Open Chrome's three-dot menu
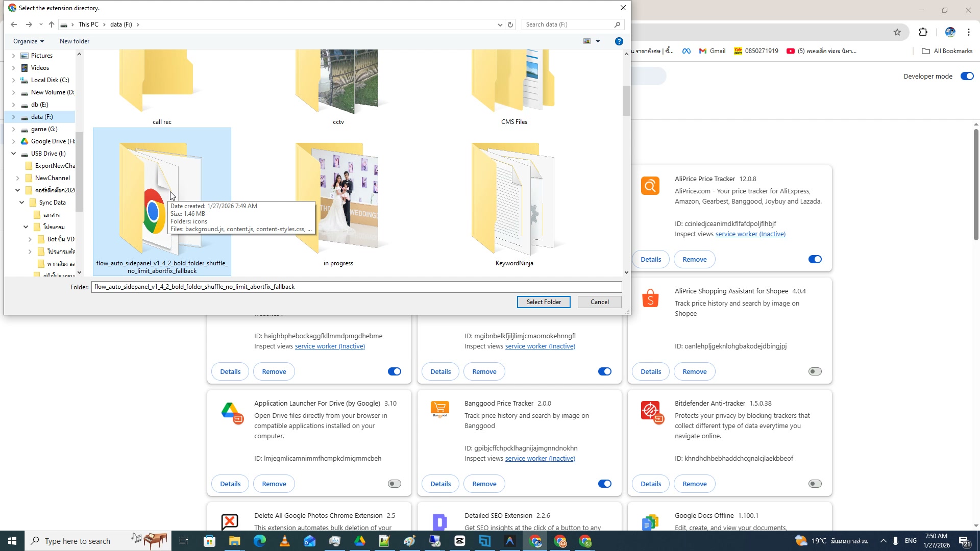The height and width of the screenshot is (551, 980). [968, 32]
